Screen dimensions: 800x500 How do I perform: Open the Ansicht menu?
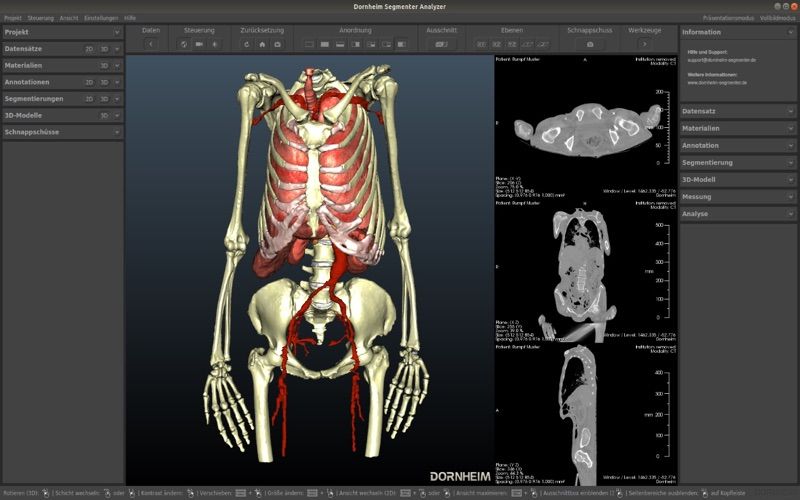point(69,18)
